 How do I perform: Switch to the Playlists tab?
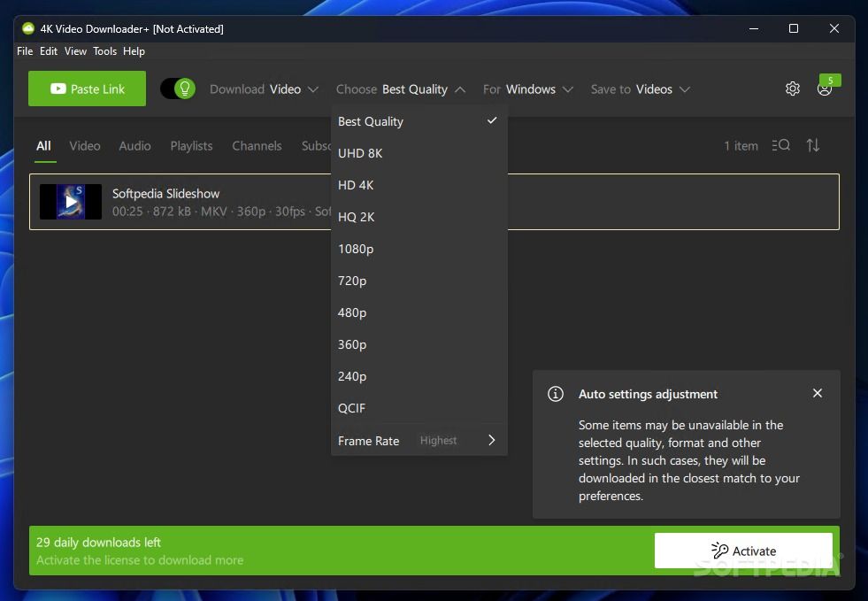191,146
